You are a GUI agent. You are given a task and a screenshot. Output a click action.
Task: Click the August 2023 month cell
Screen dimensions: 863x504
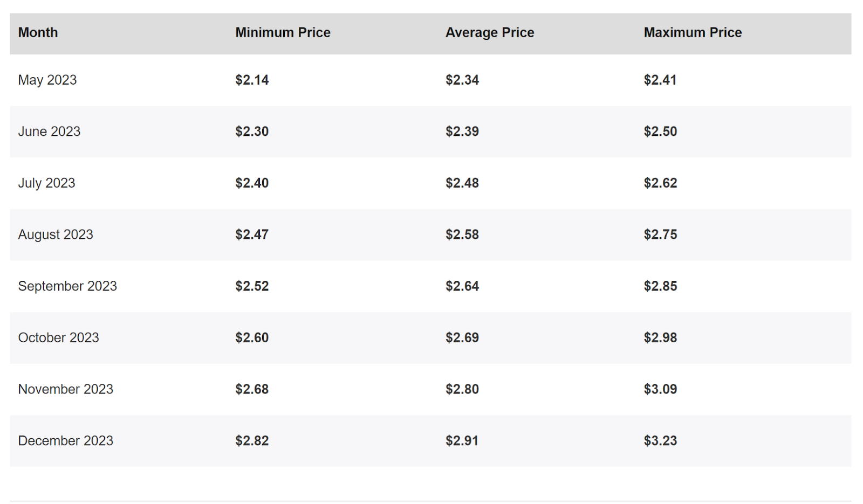[56, 234]
